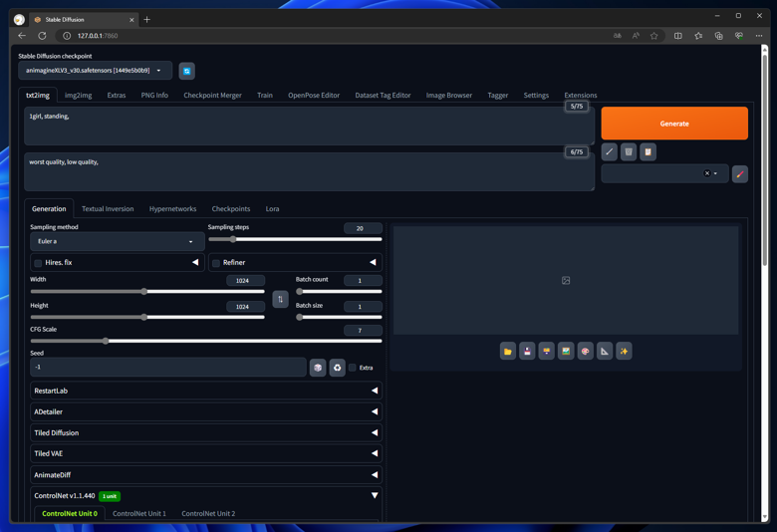The image size is (777, 532).
Task: Reload the page in browser
Action: (x=42, y=36)
